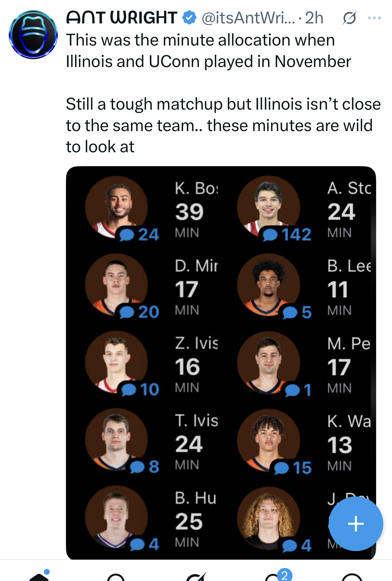
Task: Tap the 20 comments bubble on D. Mir
Action: pyautogui.click(x=139, y=312)
